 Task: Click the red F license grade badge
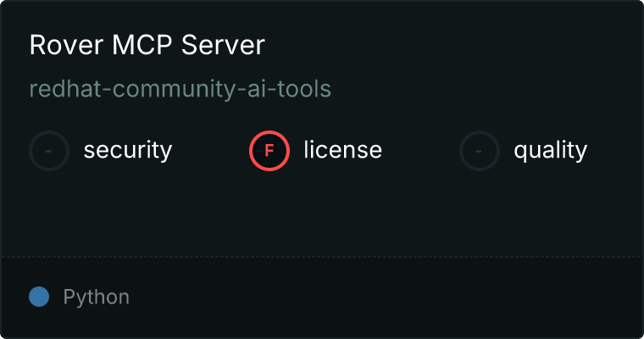(269, 151)
